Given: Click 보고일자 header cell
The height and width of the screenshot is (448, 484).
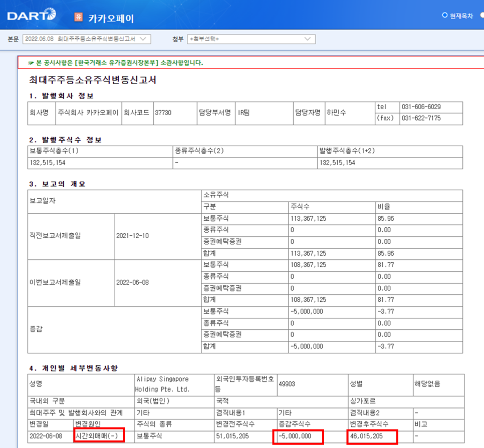Looking at the screenshot, I should (x=114, y=201).
